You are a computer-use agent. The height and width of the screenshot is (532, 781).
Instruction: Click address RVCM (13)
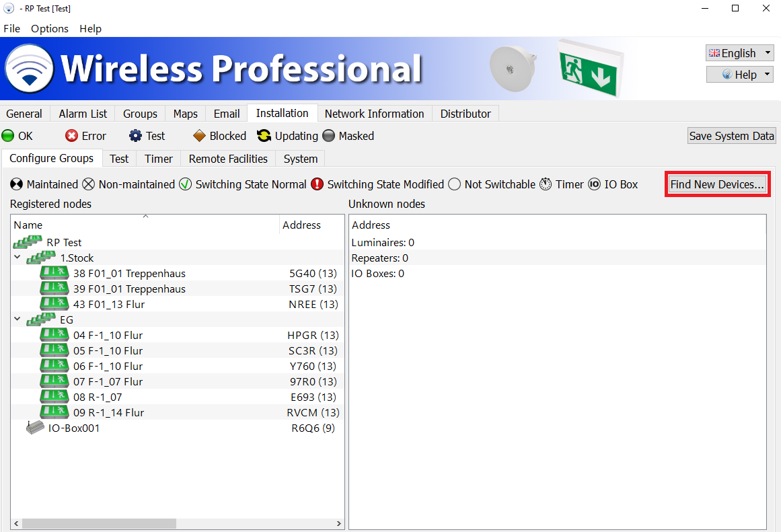coord(313,412)
